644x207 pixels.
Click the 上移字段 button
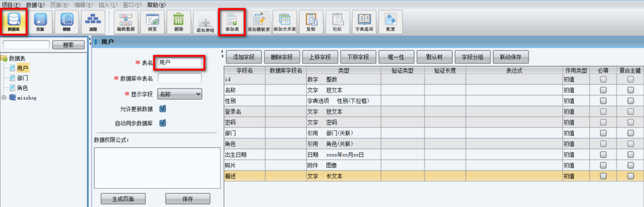pyautogui.click(x=320, y=57)
